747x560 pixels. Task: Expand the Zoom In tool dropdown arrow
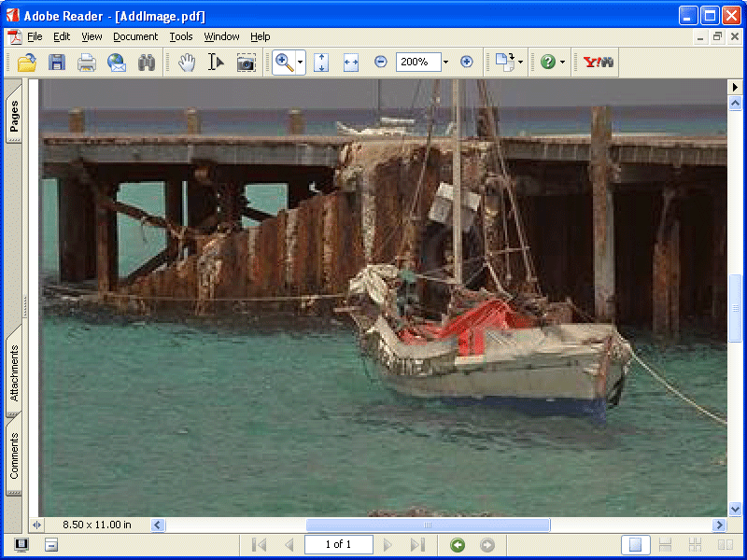(300, 63)
